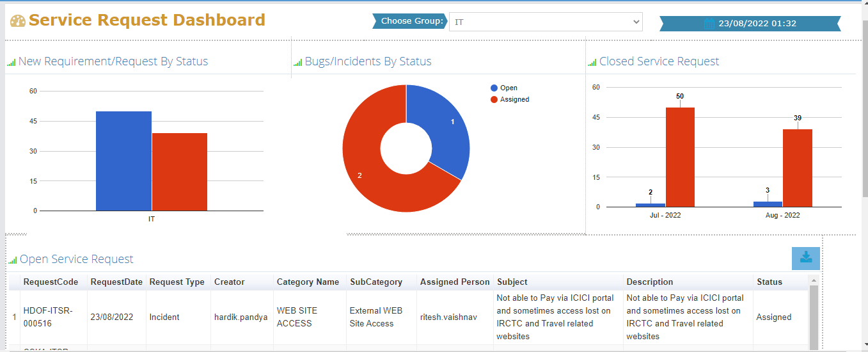868x352 pixels.
Task: Click the red Aug - 2022 bar showing 39
Action: tap(798, 168)
